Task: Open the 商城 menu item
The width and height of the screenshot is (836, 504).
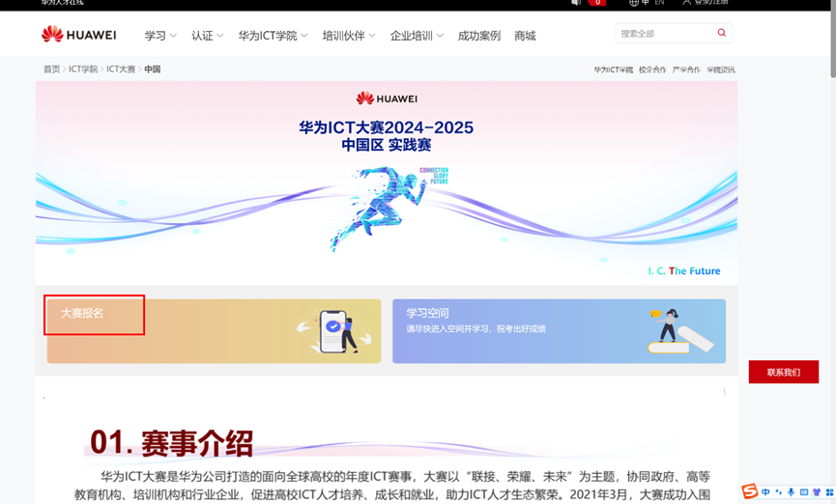Action: (525, 36)
